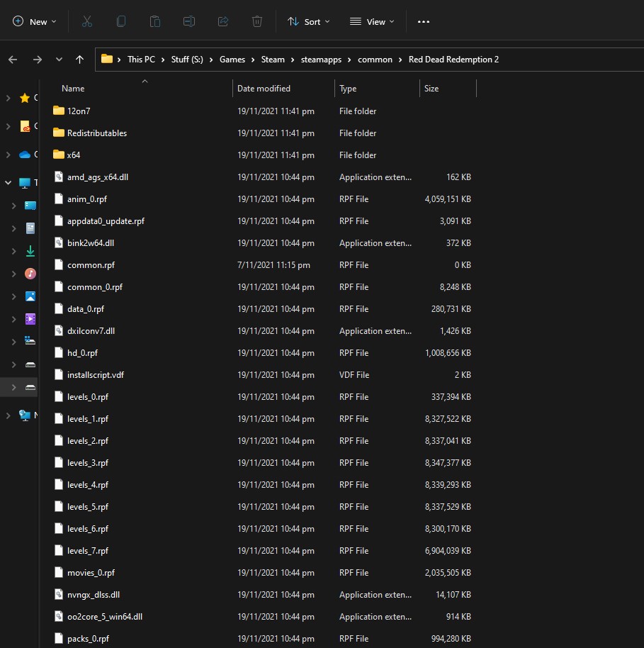Select movies_0.rpf file
Screen dimensions: 644x648
point(263,573)
